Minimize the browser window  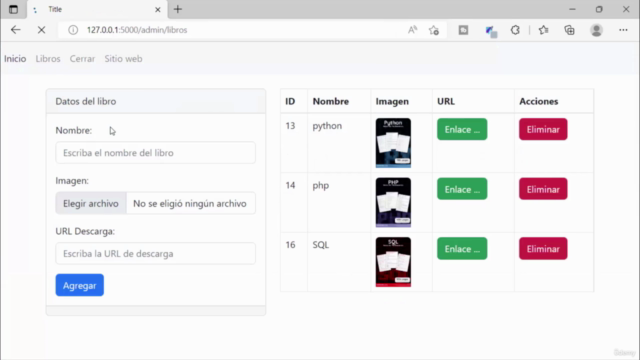[572, 9]
